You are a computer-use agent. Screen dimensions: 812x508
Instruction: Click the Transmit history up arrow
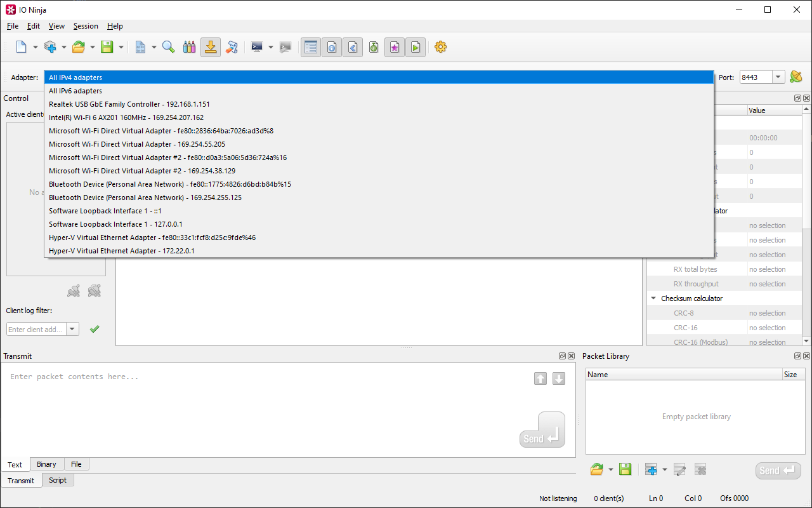pyautogui.click(x=540, y=378)
